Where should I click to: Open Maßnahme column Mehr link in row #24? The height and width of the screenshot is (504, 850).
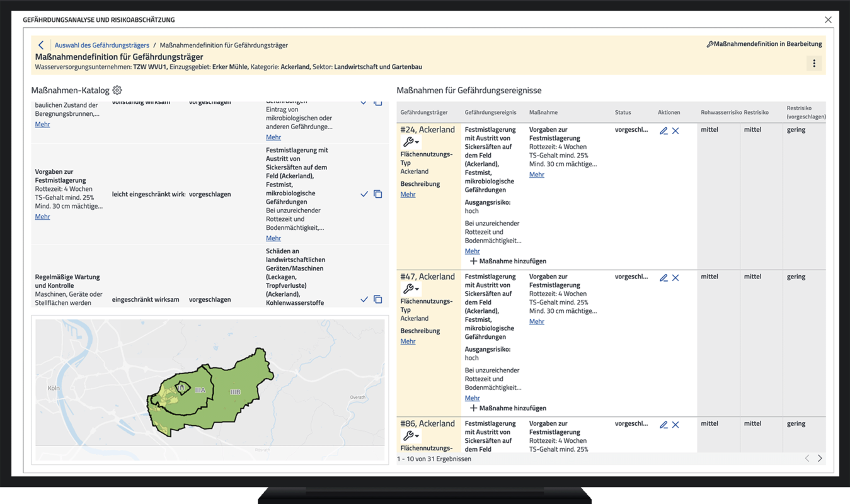(536, 175)
